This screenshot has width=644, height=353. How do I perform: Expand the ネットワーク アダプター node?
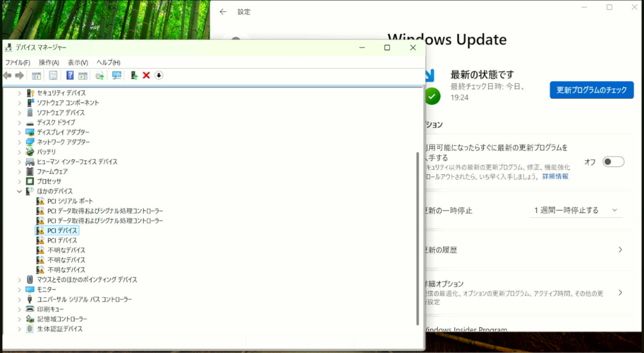pyautogui.click(x=19, y=142)
